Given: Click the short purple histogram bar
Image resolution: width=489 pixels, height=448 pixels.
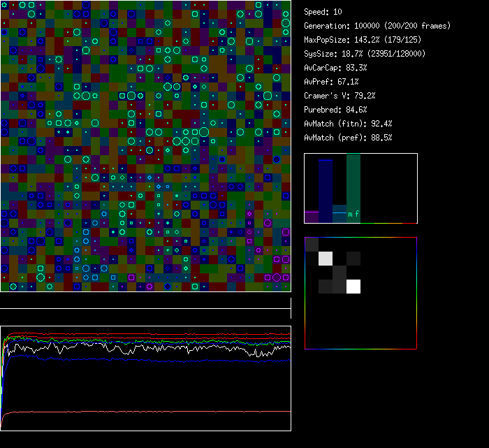Looking at the screenshot, I should [312, 217].
